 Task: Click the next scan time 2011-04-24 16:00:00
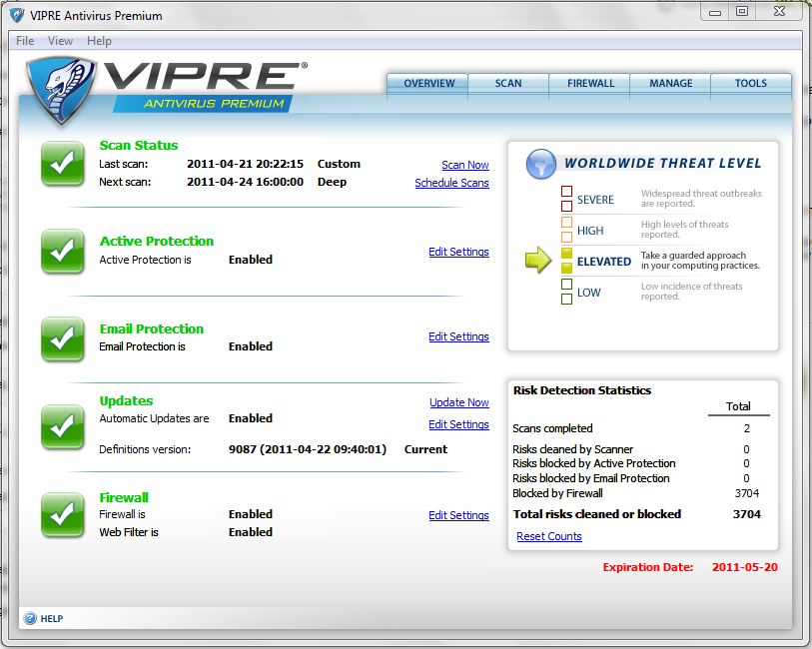(x=245, y=182)
